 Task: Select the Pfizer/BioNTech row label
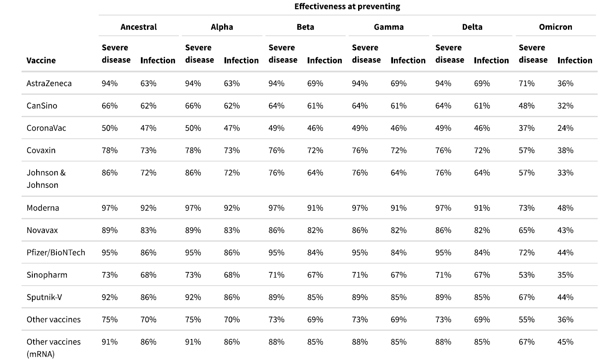pyautogui.click(x=56, y=252)
